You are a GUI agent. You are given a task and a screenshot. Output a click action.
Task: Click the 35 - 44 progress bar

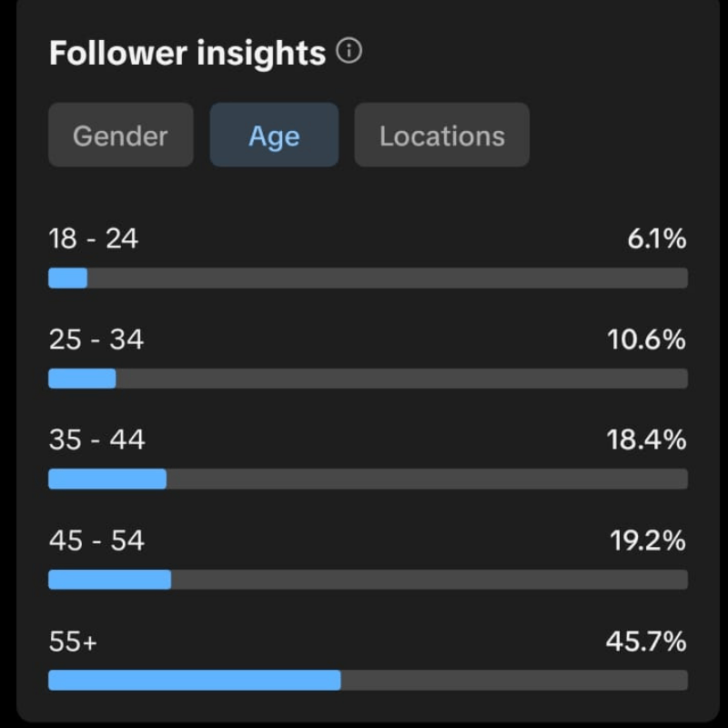pos(368,479)
